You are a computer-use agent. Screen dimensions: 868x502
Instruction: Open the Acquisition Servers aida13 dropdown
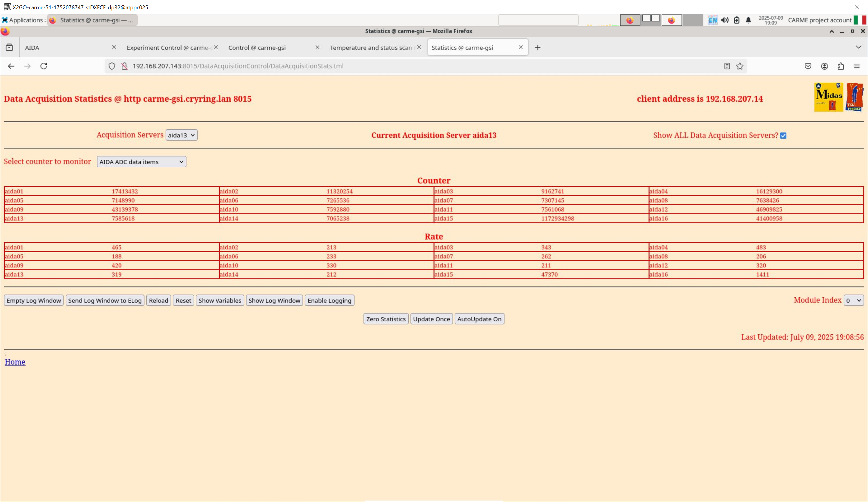[x=181, y=135]
